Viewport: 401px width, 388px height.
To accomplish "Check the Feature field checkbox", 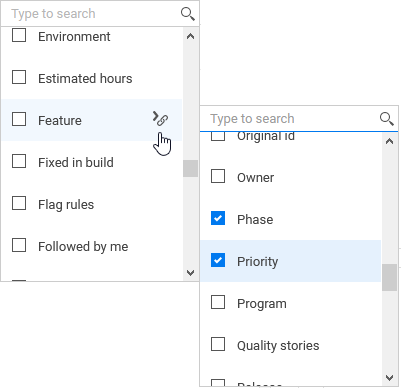I will tap(19, 119).
